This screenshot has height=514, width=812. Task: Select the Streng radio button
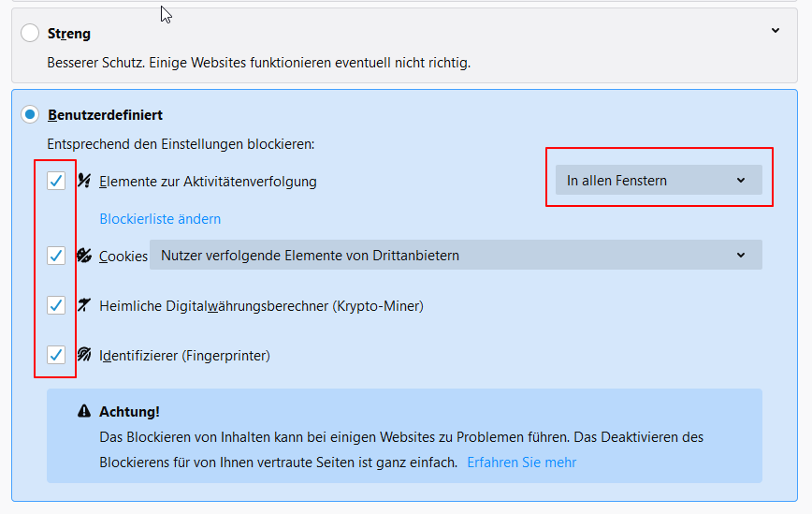pos(30,34)
